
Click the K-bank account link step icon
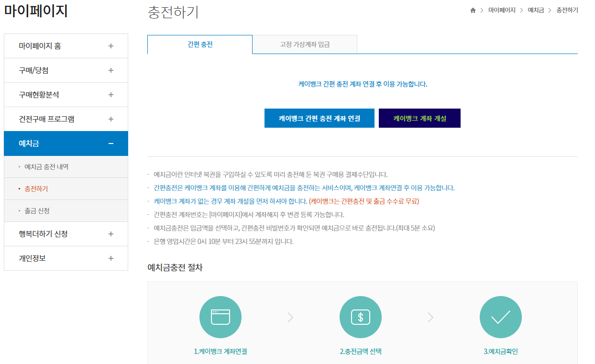click(x=220, y=317)
